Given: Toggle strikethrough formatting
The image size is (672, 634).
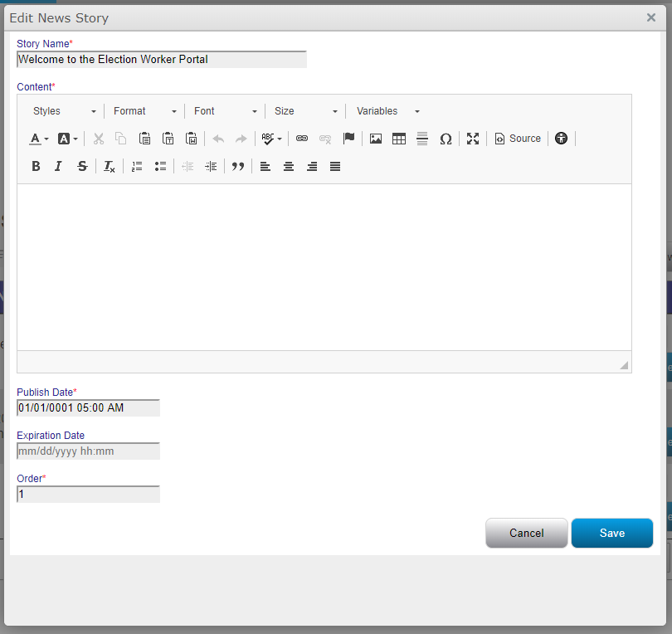Looking at the screenshot, I should [x=81, y=166].
